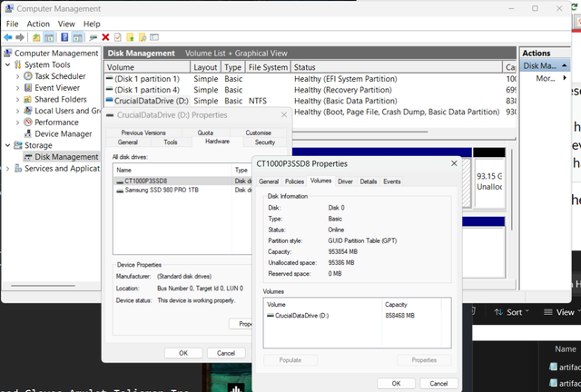Click the Properties checkmark page toolbar icon
The image size is (581, 392).
click(x=118, y=37)
